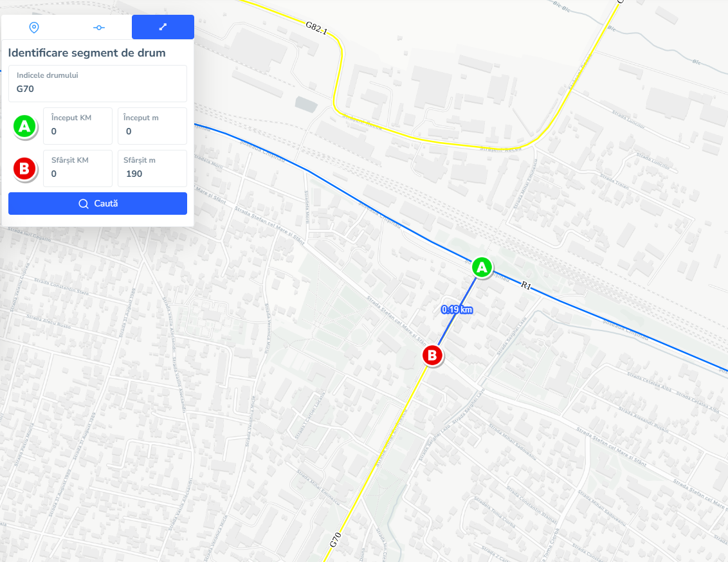Switch to the point-on-road tab
Viewport: 728px width, 562px height.
99,28
